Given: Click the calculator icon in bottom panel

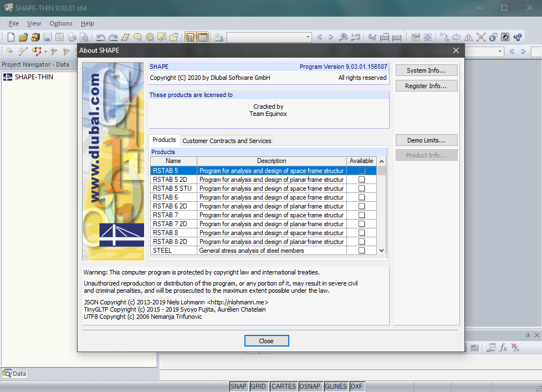Looking at the screenshot, I should 474,348.
